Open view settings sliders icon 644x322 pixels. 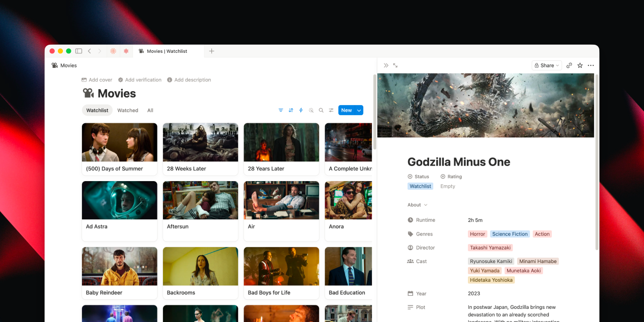click(x=331, y=110)
